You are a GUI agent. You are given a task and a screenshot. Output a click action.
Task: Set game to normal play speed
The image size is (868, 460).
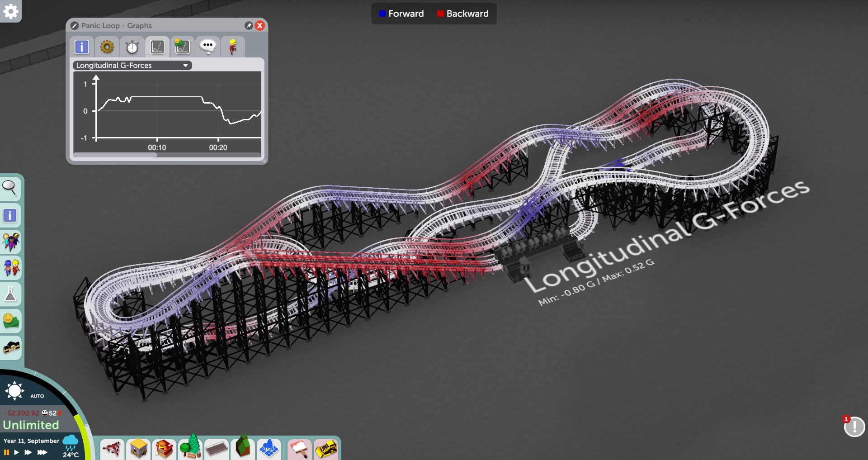coord(16,452)
